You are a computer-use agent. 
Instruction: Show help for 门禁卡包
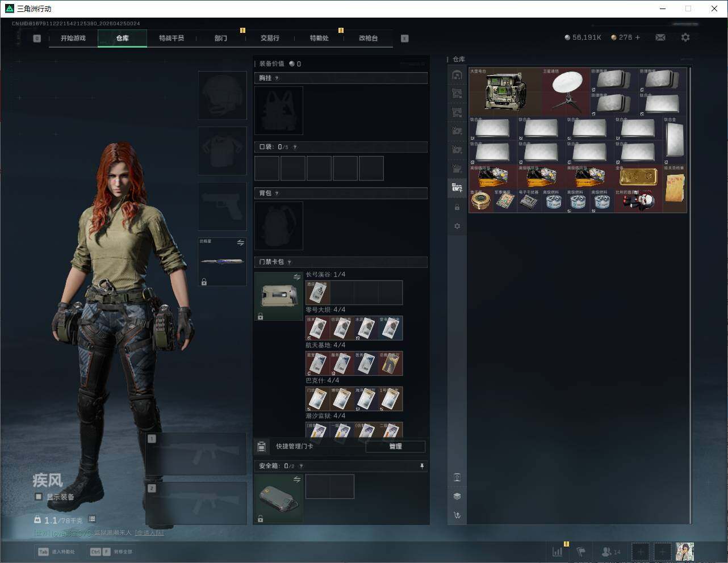coord(290,262)
